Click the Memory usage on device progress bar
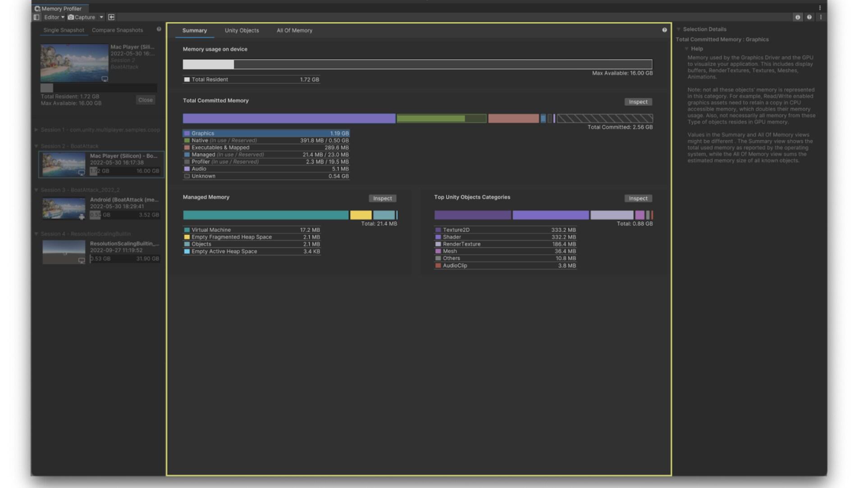The image size is (868, 488). (x=417, y=64)
